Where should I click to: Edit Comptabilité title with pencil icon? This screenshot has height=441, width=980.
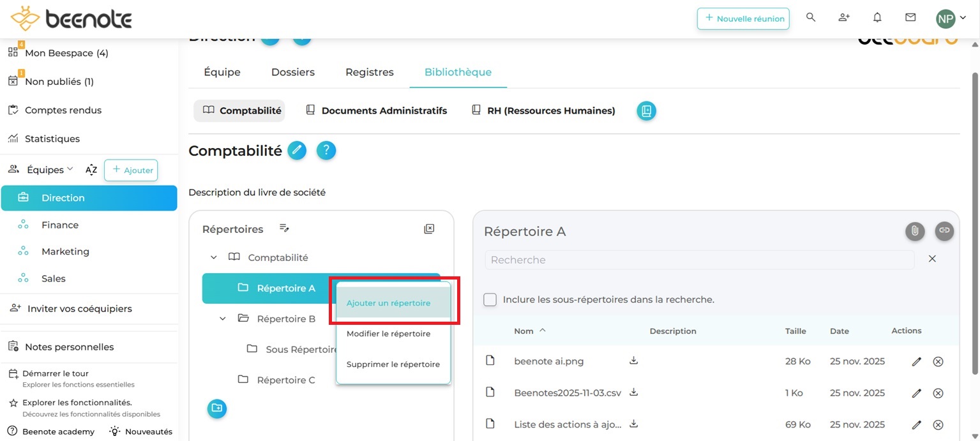pos(297,151)
